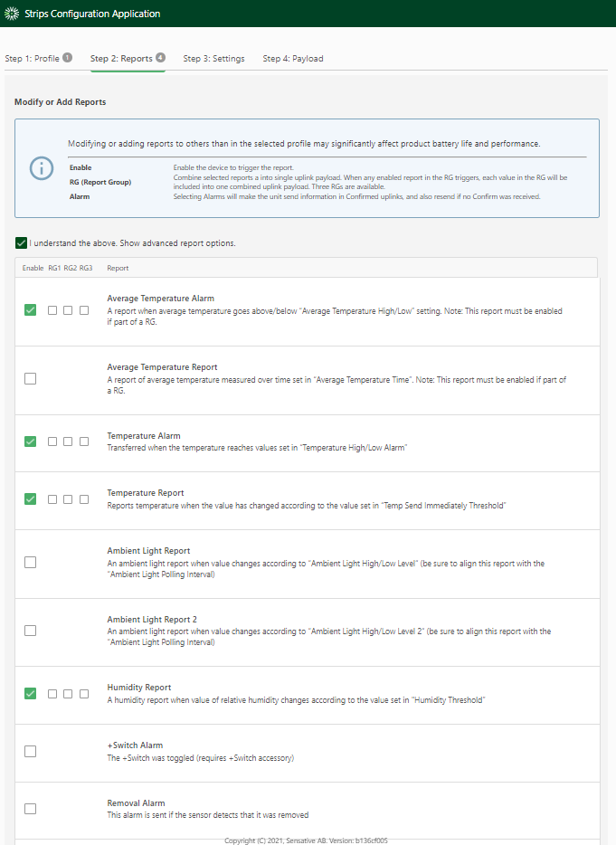Tick RG2 for Humidity Report

pyautogui.click(x=68, y=694)
